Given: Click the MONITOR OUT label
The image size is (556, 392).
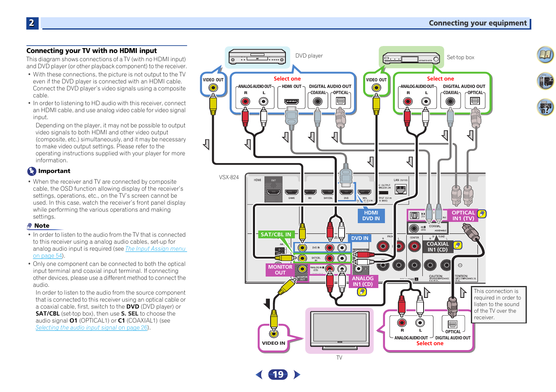Looking at the screenshot, I should [280, 270].
